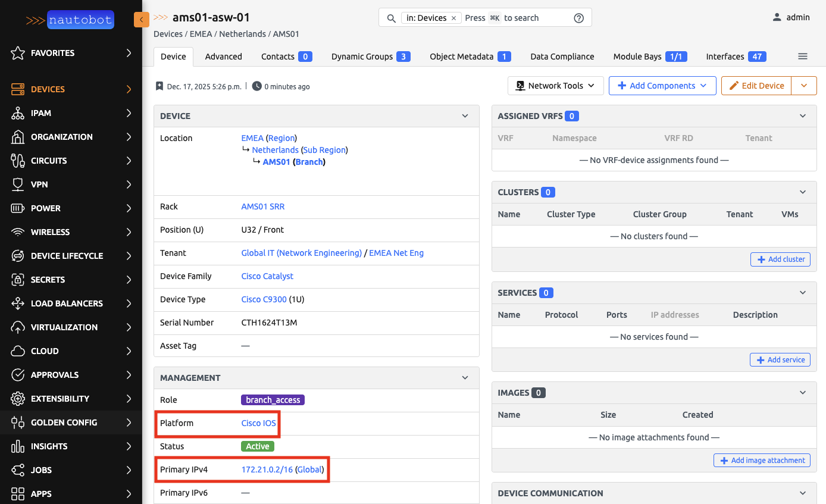Remove the 'in: Devices' search filter

[453, 18]
